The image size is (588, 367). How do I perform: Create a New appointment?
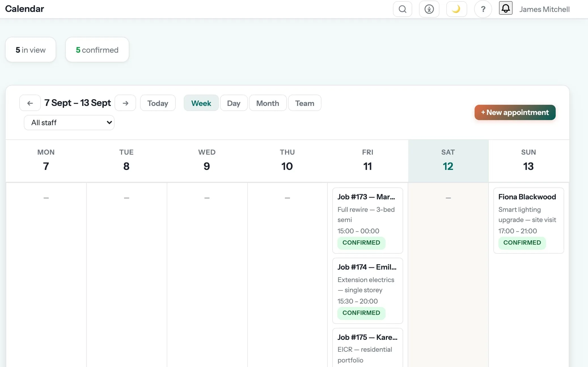515,112
